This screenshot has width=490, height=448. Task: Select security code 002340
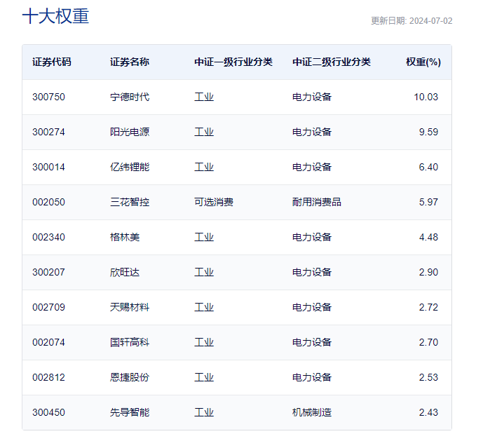coord(49,237)
